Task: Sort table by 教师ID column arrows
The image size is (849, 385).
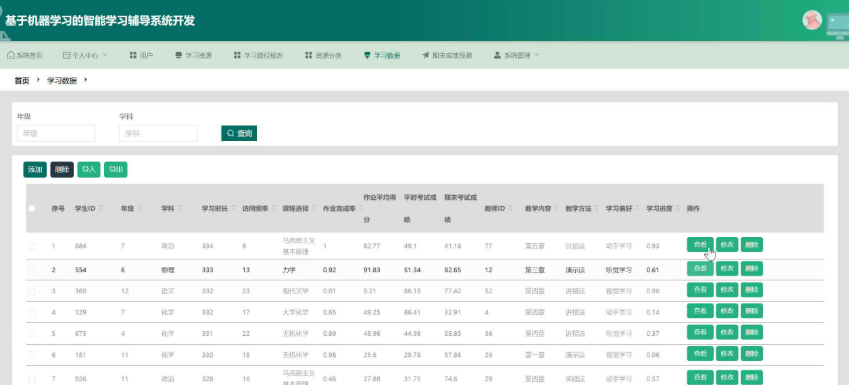Action: pyautogui.click(x=510, y=208)
